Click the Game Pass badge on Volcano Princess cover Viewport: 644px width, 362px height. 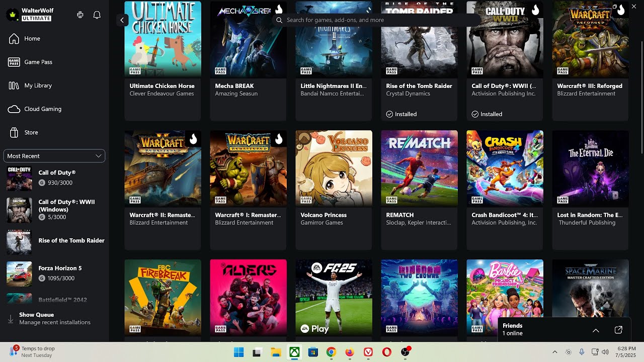point(306,200)
